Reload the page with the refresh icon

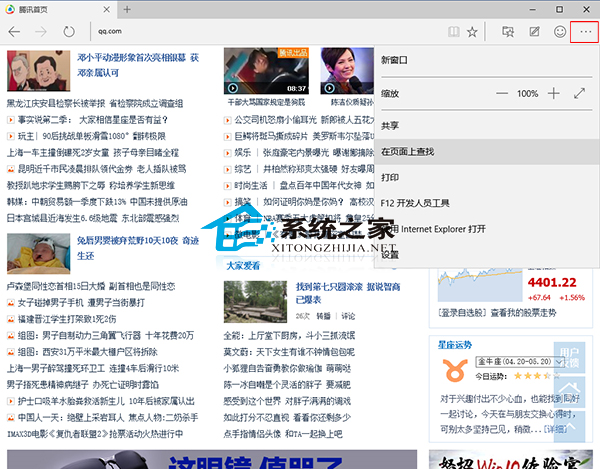click(x=69, y=32)
